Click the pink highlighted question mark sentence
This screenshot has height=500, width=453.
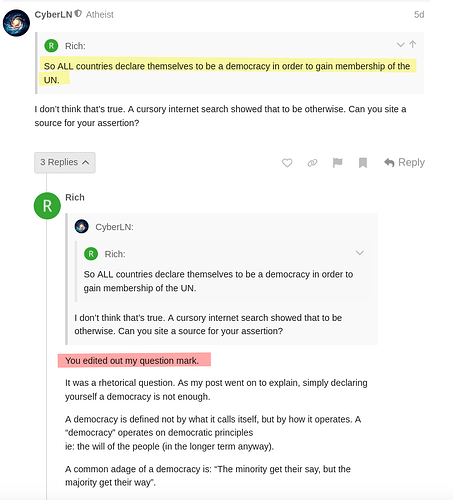pos(134,360)
